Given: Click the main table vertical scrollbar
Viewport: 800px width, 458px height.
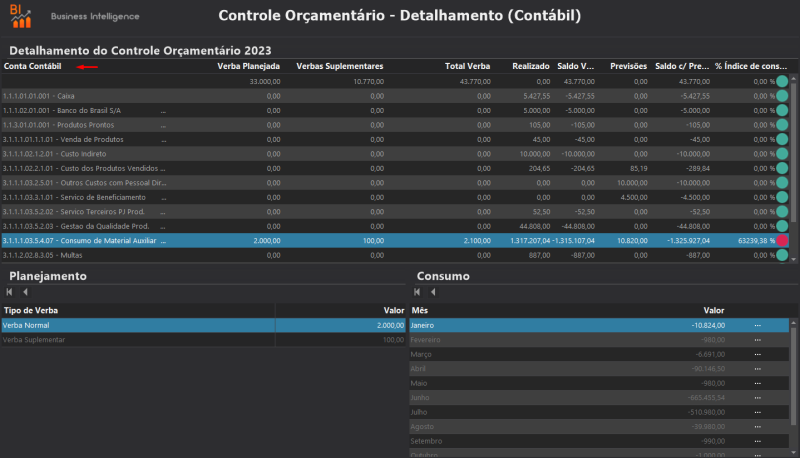Looking at the screenshot, I should (x=793, y=153).
